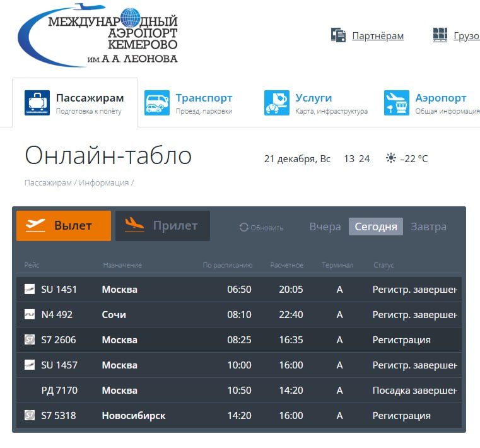Click the suitcase icon for Пассажирам
The height and width of the screenshot is (448, 480).
tap(37, 103)
